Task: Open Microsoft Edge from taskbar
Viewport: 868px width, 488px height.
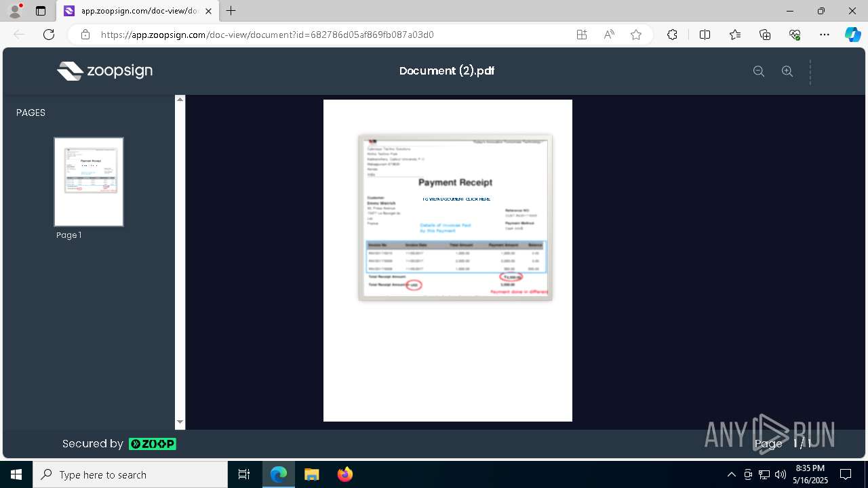Action: [279, 474]
